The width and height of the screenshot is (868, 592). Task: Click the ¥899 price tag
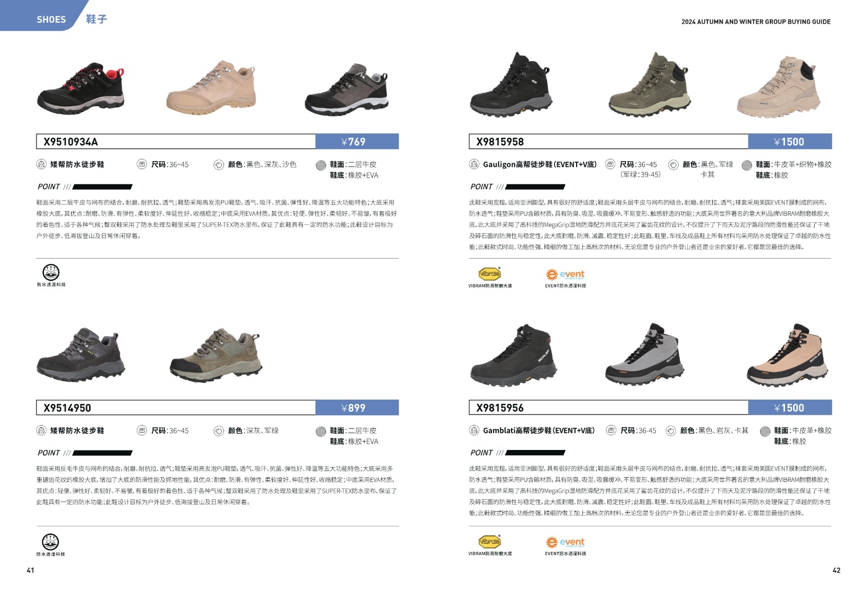point(357,408)
